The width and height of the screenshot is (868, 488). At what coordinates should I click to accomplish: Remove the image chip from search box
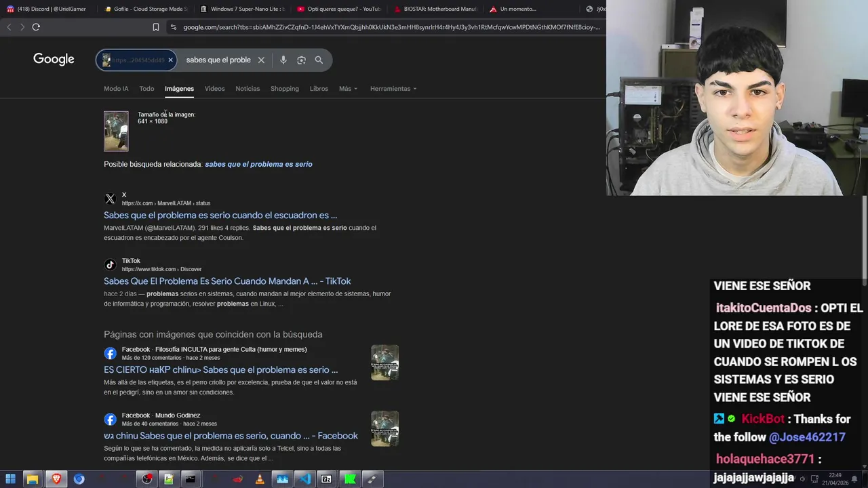tap(170, 60)
